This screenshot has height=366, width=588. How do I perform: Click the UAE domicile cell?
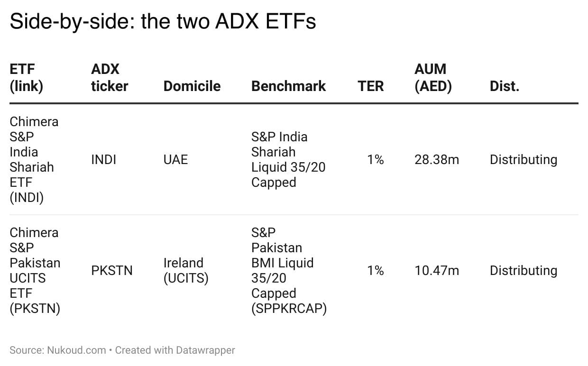(175, 160)
